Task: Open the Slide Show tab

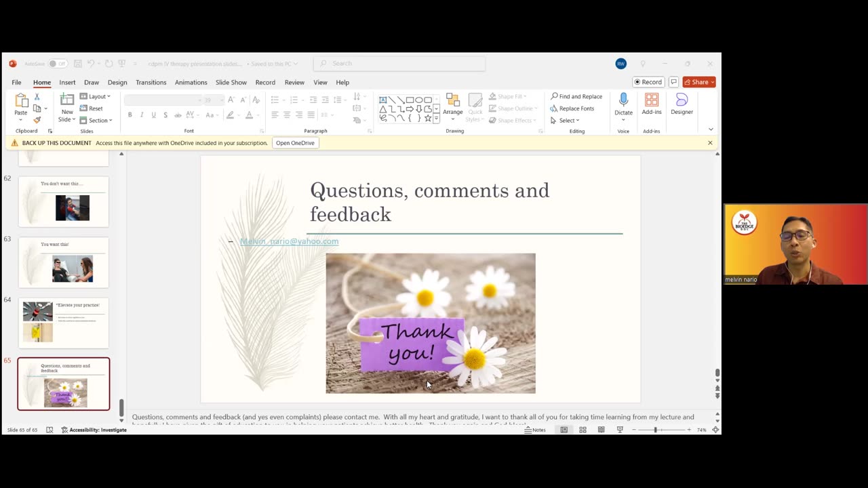Action: point(231,83)
